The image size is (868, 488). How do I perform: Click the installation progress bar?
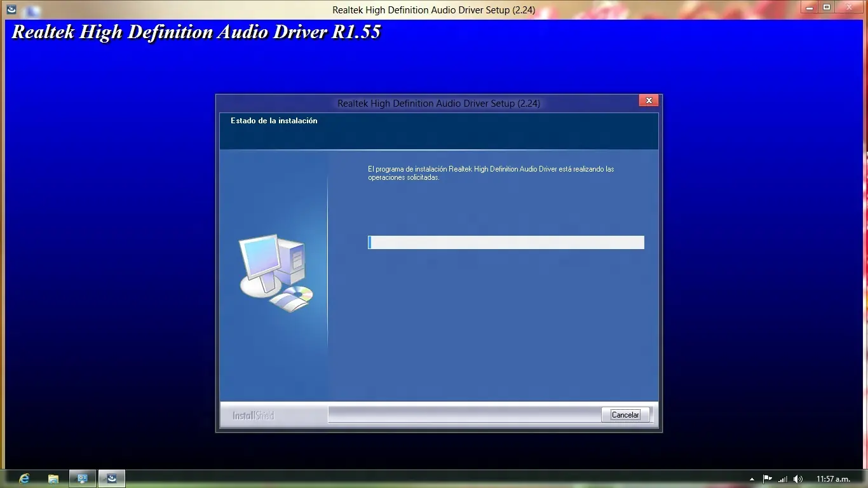pyautogui.click(x=506, y=242)
